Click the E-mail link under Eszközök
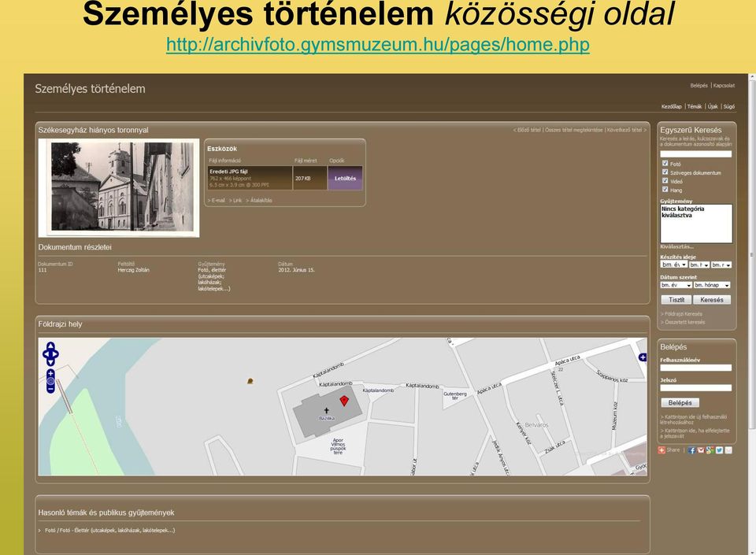The image size is (756, 555). pyautogui.click(x=217, y=201)
